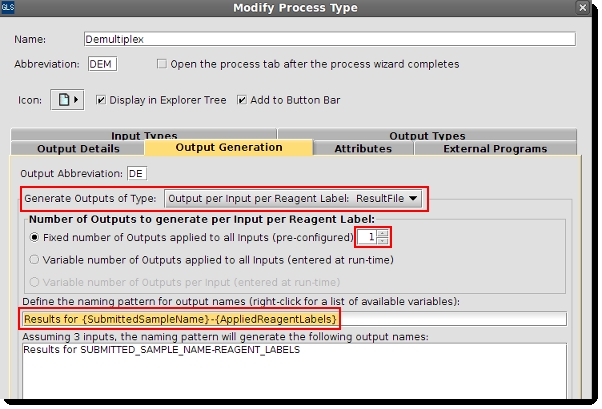The image size is (602, 409).
Task: Uncheck Display in Explorer Tree
Action: (100, 100)
